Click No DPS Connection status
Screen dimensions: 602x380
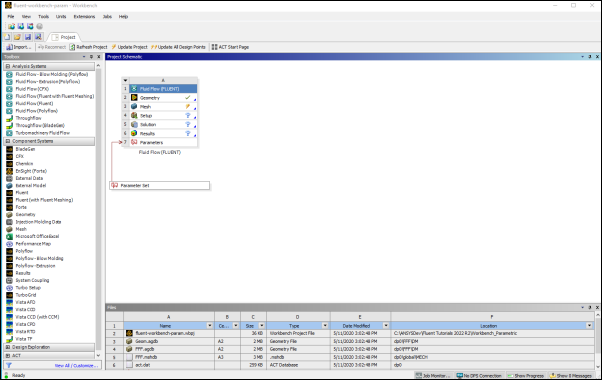[x=479, y=376]
